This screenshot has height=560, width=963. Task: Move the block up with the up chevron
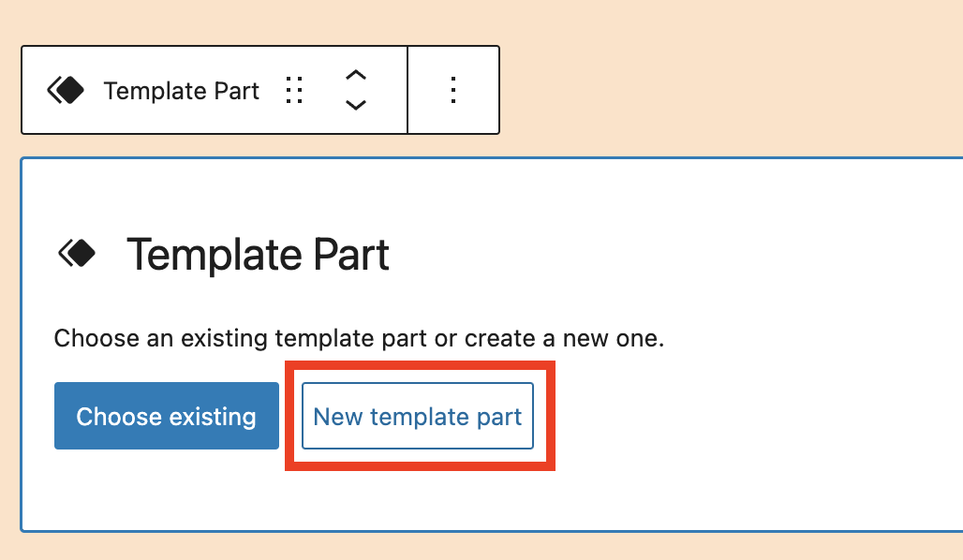tap(356, 76)
